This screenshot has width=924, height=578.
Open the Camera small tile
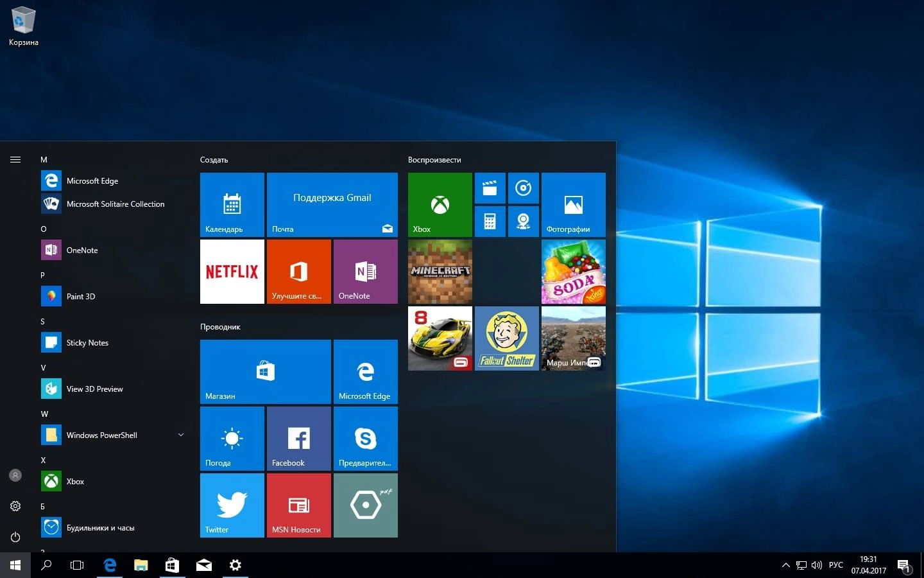click(x=524, y=222)
